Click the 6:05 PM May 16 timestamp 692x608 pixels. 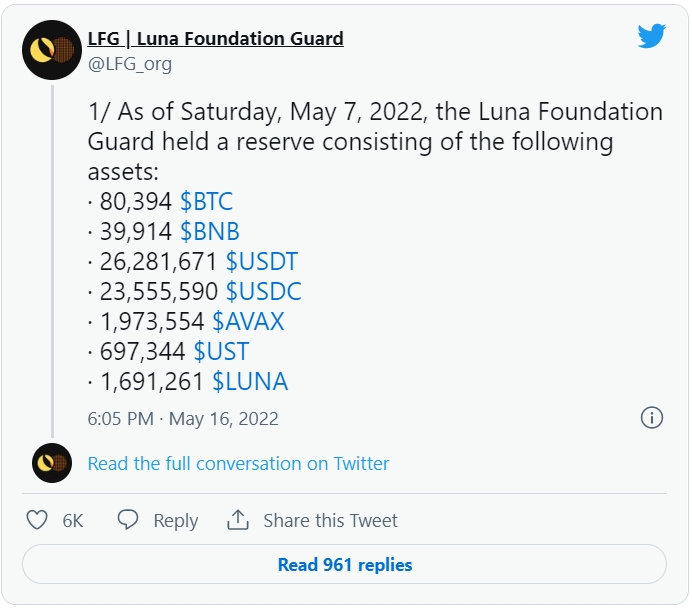183,418
